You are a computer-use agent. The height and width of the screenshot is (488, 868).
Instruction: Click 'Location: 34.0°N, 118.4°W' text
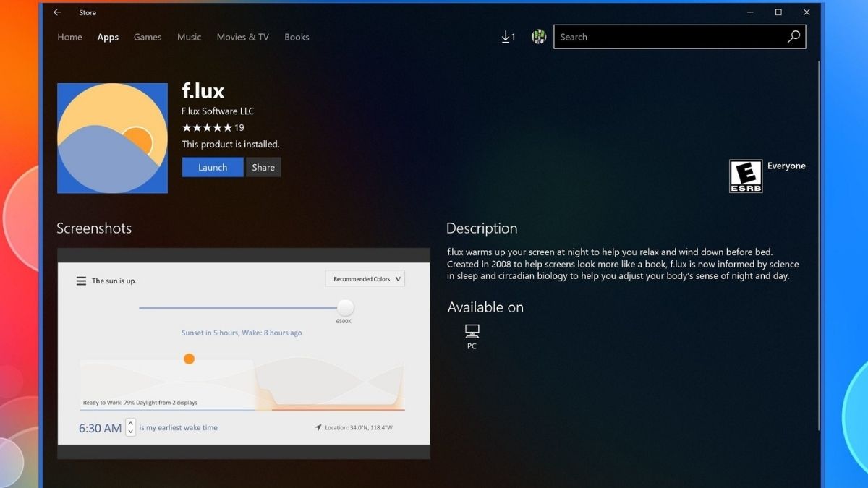click(359, 428)
